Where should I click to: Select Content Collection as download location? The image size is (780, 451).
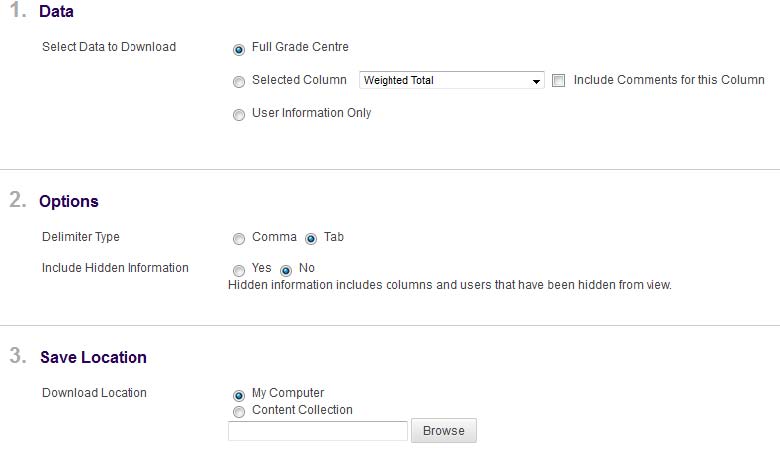(x=239, y=411)
